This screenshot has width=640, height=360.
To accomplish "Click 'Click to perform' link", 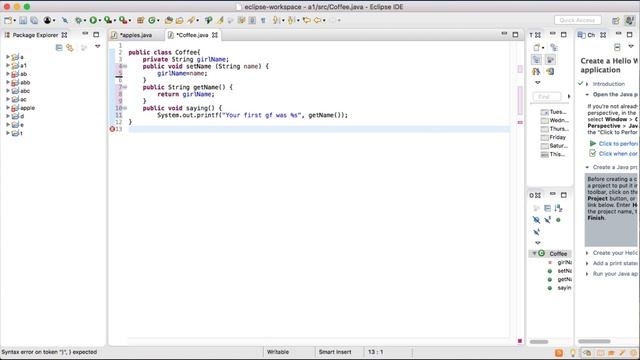I will [618, 144].
